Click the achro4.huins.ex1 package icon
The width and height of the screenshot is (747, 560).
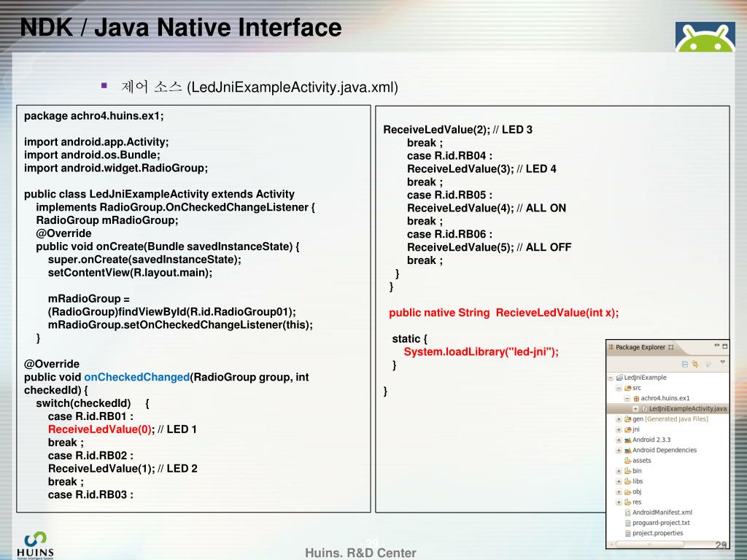click(x=636, y=399)
